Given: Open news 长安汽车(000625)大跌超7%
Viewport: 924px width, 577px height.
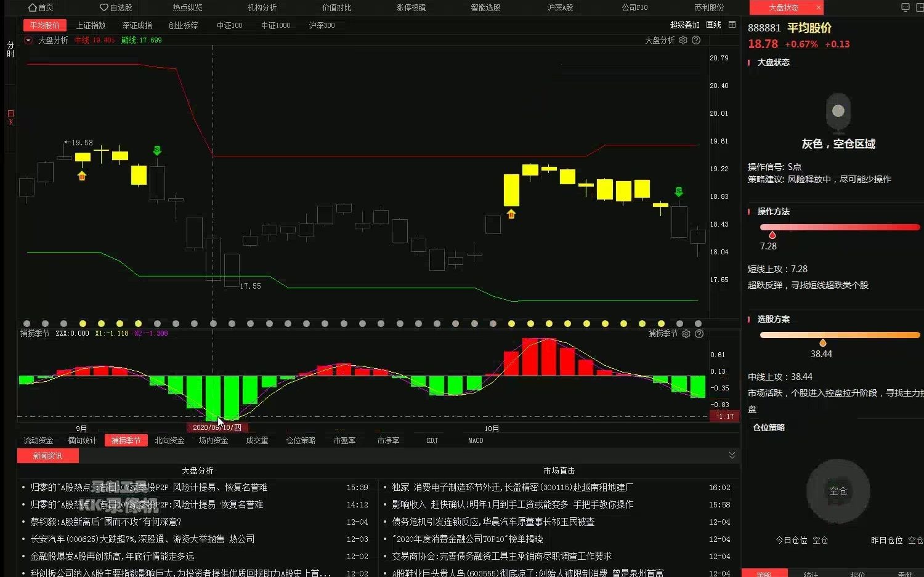Looking at the screenshot, I should [142, 539].
